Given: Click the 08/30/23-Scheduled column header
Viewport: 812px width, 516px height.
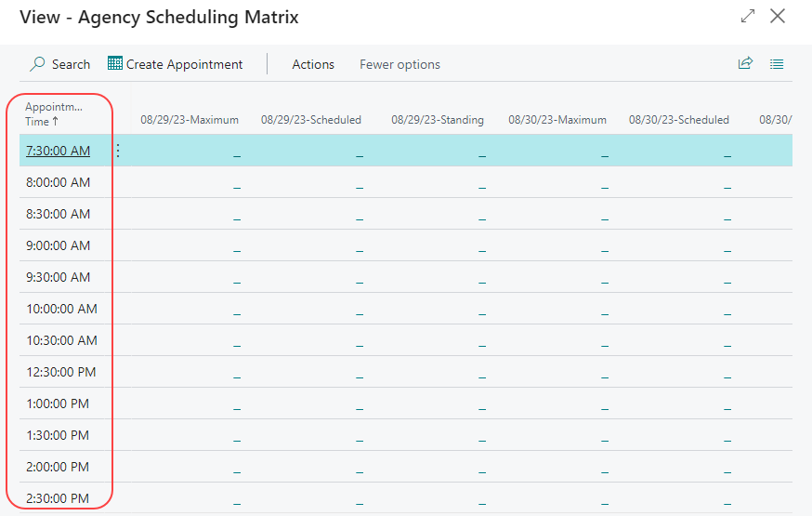Looking at the screenshot, I should pos(679,120).
